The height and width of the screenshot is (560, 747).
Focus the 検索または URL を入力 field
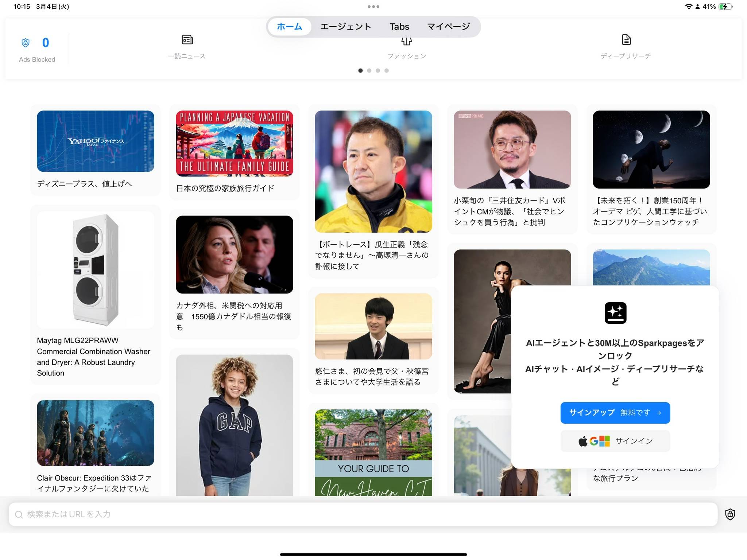click(x=363, y=514)
